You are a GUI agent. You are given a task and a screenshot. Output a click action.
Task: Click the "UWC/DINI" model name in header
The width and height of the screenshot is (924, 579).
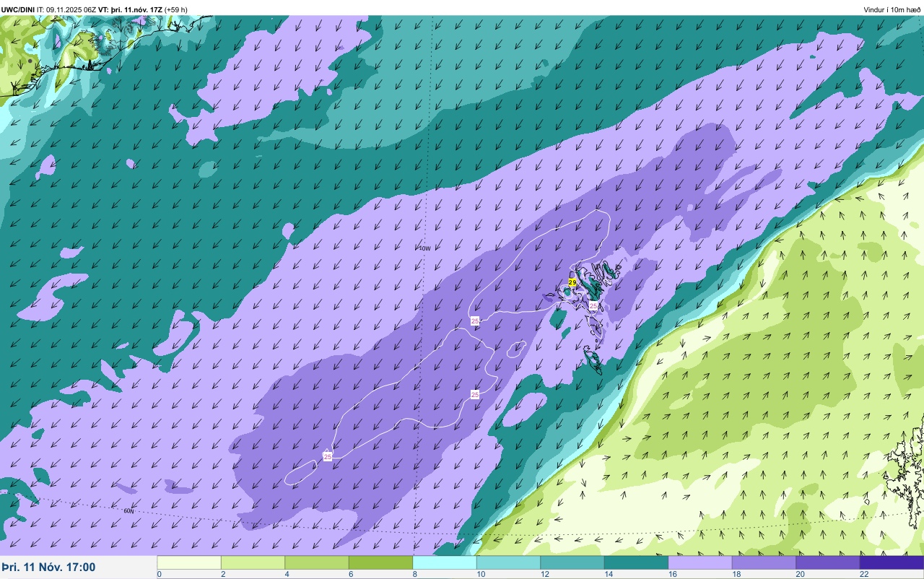click(18, 9)
